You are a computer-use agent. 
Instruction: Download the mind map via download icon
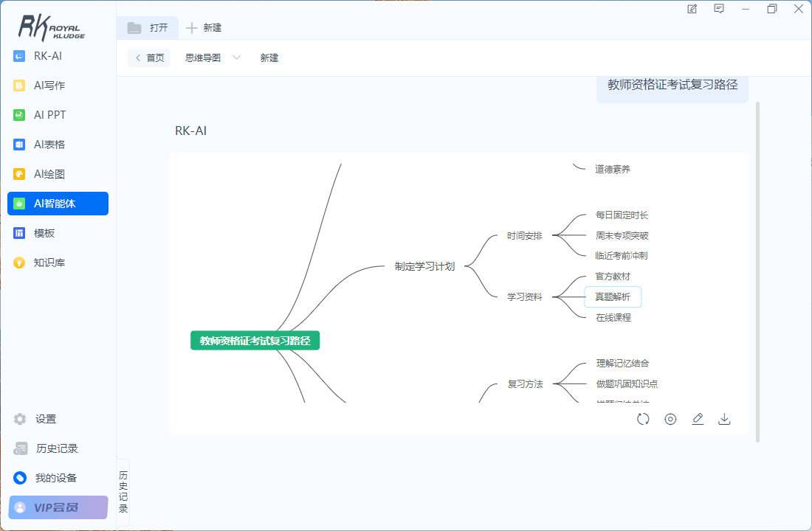point(724,419)
